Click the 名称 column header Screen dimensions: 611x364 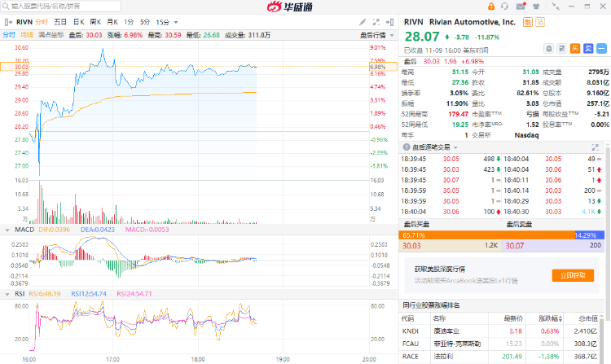[439, 319]
